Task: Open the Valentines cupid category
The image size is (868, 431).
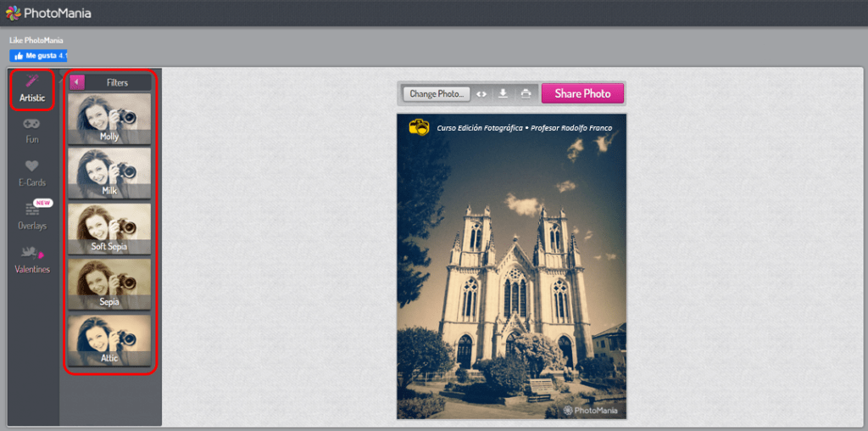Action: [32, 259]
